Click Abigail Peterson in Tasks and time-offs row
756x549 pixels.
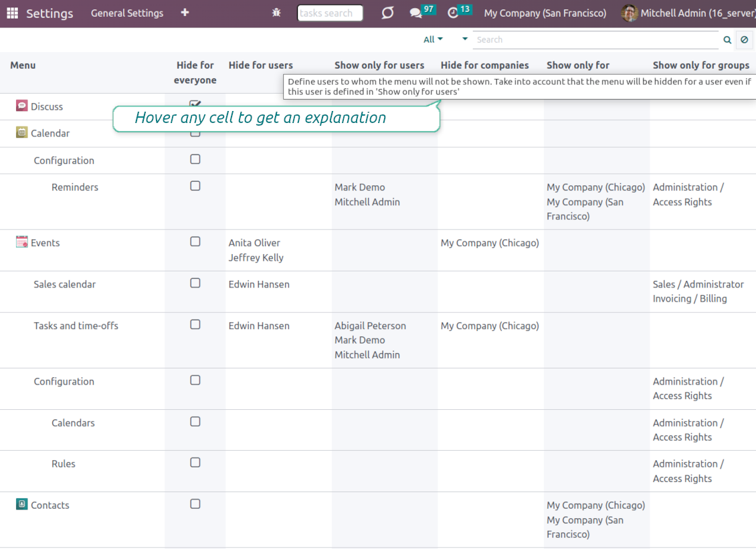click(x=370, y=326)
